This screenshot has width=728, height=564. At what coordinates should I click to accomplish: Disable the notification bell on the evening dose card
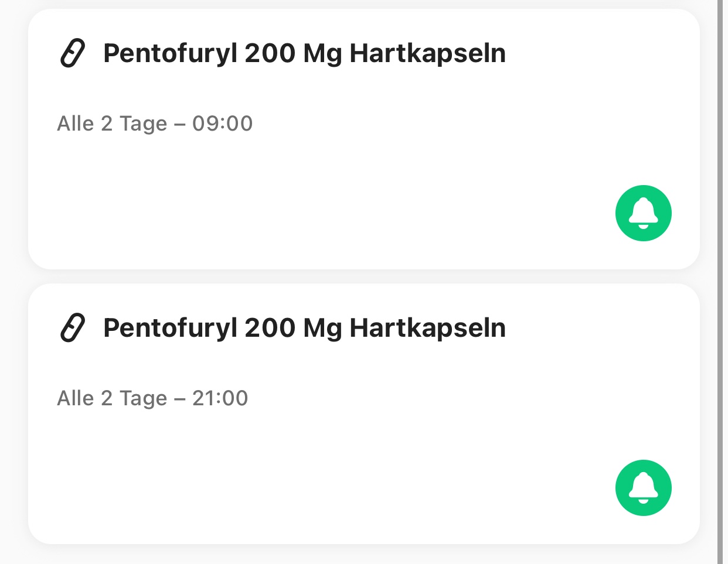pyautogui.click(x=643, y=488)
